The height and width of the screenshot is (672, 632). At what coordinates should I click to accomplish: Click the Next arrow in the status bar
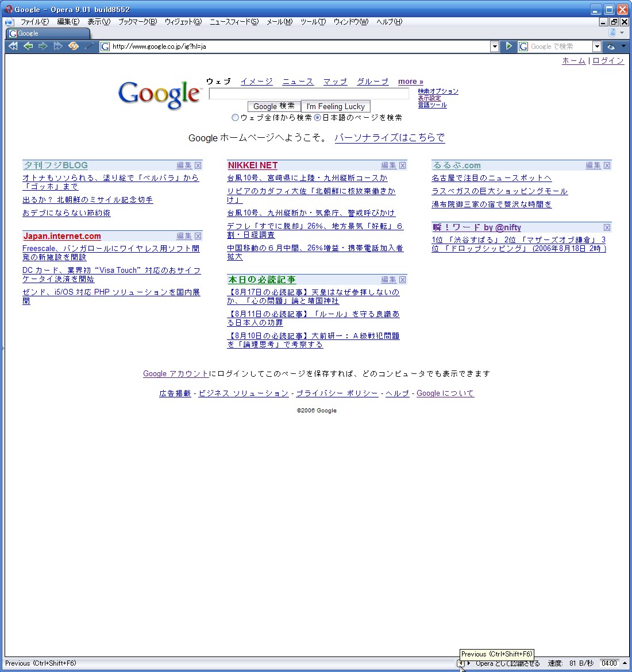pos(469,663)
